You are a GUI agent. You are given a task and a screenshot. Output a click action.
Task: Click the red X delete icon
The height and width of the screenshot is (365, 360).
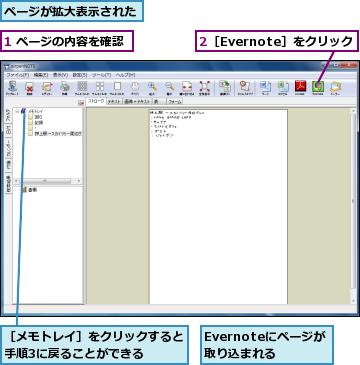click(x=30, y=87)
